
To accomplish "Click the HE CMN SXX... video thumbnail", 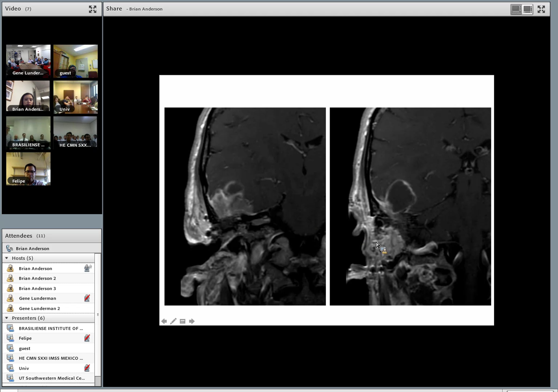I will (75, 132).
